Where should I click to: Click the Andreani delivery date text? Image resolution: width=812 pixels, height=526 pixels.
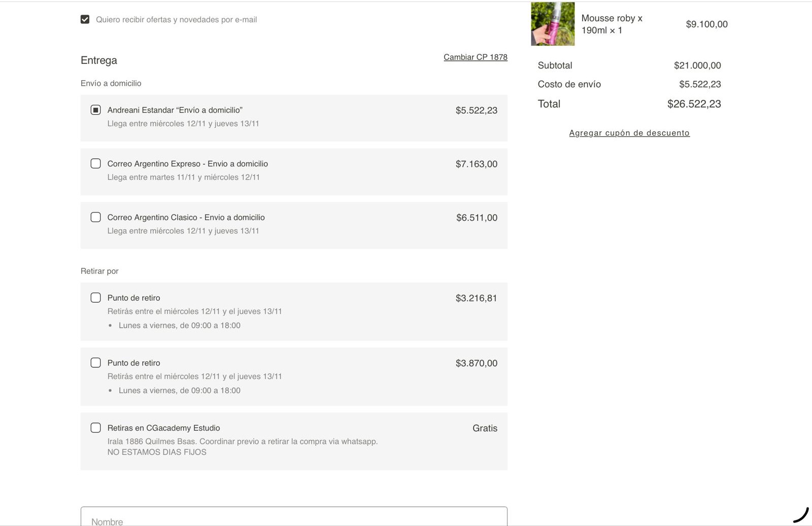(183, 124)
